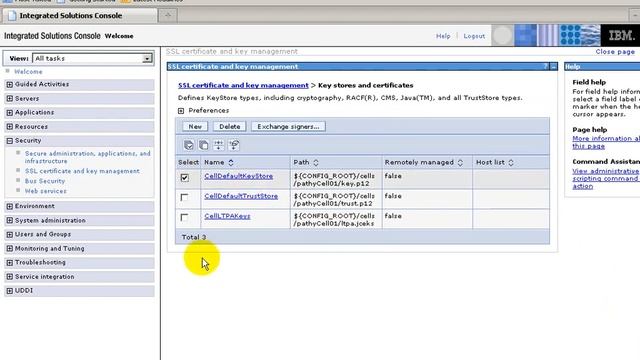Viewport: 640px width, 360px height.
Task: Expand Users and Groups node
Action: click(10, 235)
